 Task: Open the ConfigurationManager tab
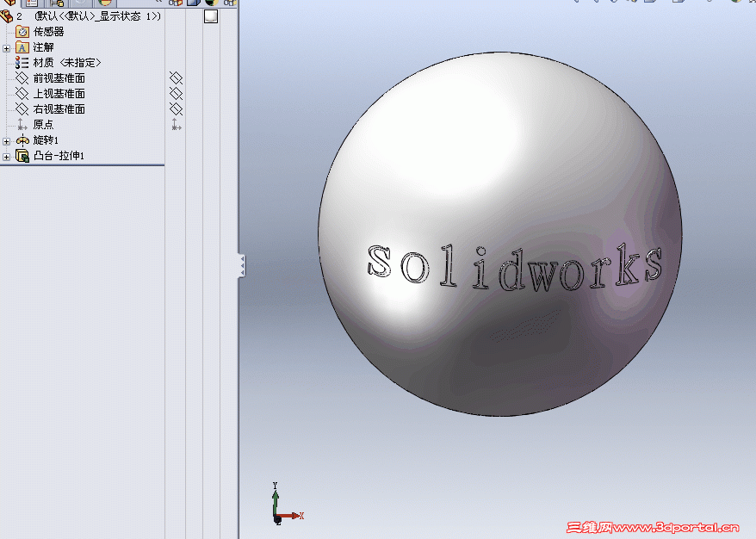57,3
